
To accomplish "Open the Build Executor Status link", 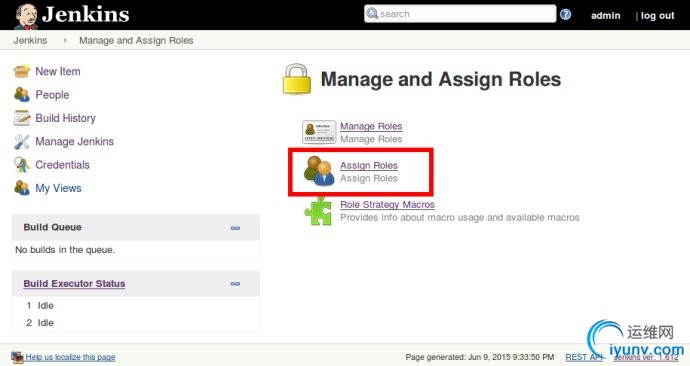I will [74, 284].
